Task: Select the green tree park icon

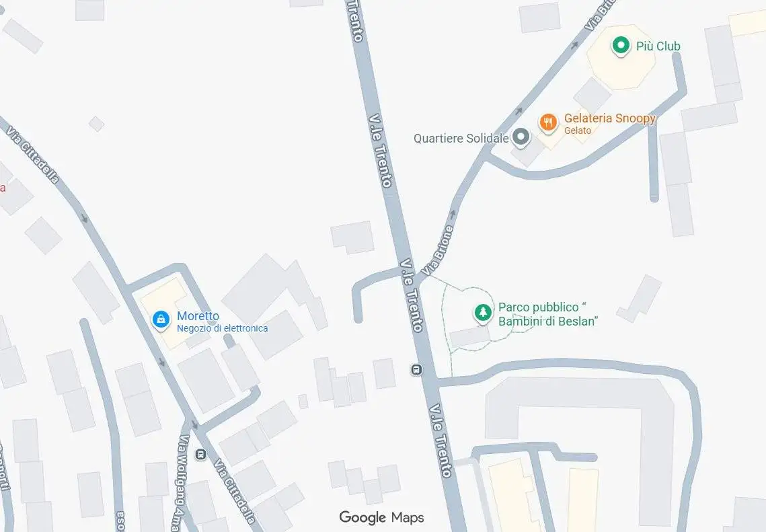Action: (483, 313)
